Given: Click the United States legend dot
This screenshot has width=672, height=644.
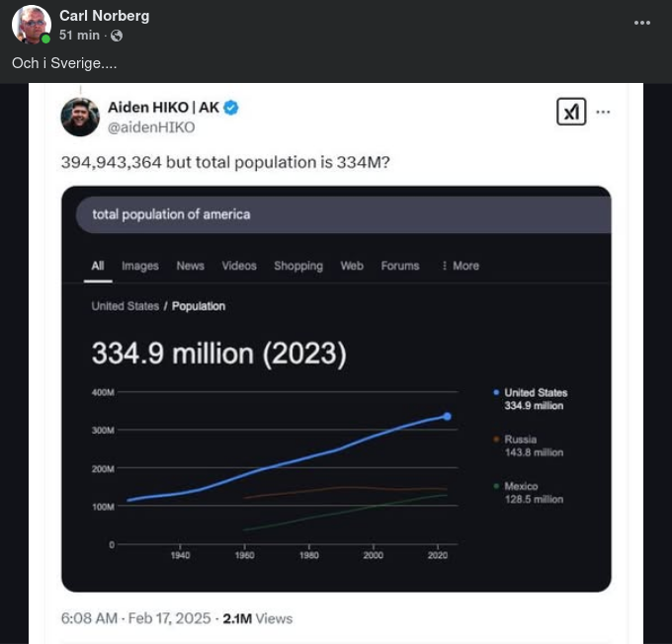Looking at the screenshot, I should (x=496, y=393).
